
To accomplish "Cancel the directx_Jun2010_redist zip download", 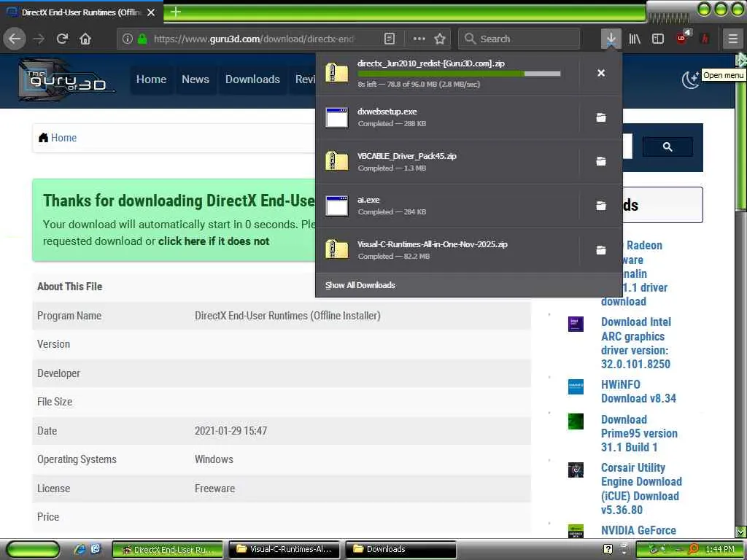I will [x=601, y=73].
